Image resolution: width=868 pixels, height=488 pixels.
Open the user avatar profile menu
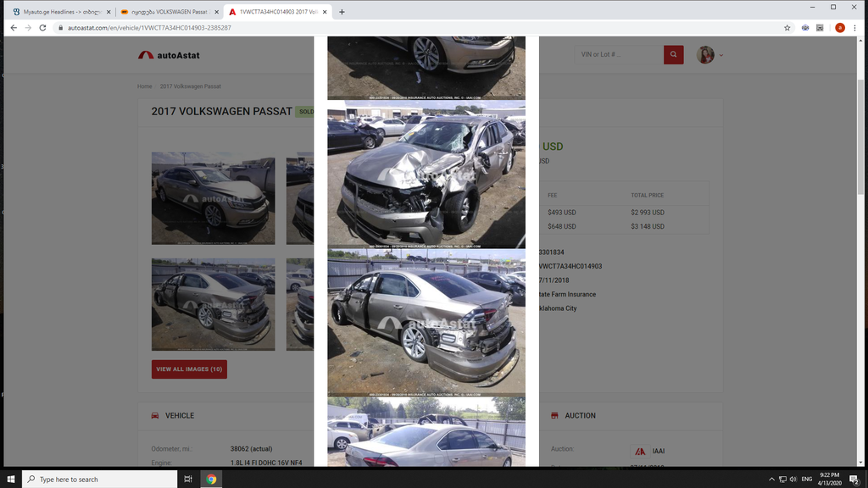pyautogui.click(x=705, y=55)
